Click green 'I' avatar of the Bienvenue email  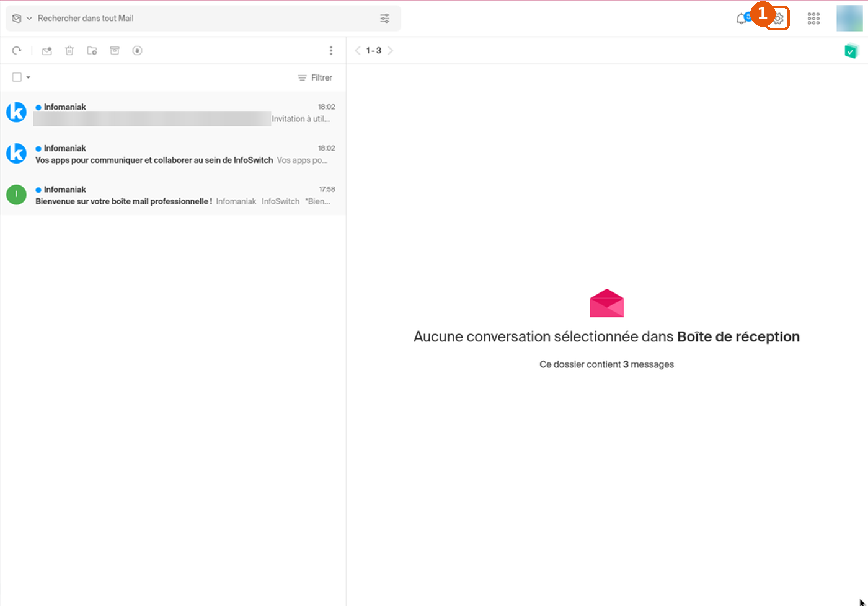[x=16, y=195]
